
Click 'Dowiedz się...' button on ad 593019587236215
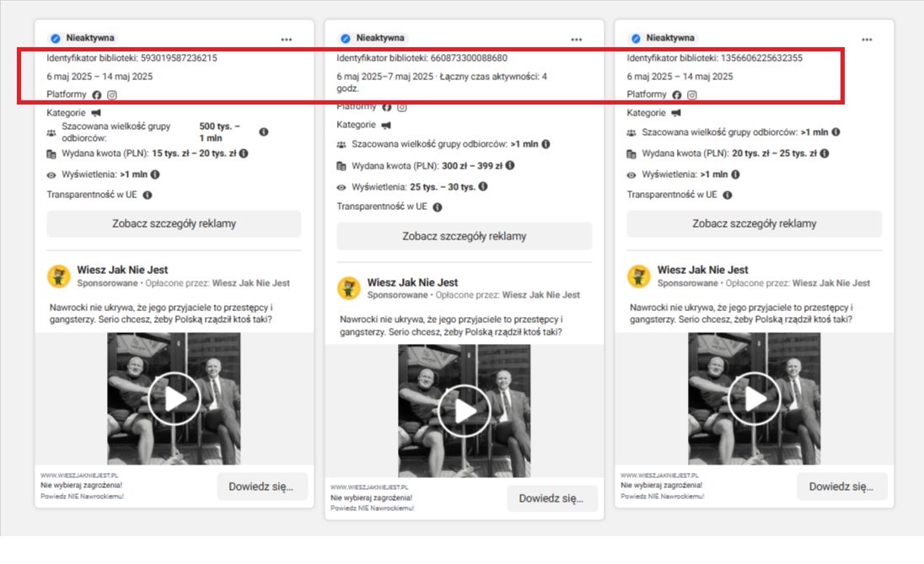tap(262, 486)
